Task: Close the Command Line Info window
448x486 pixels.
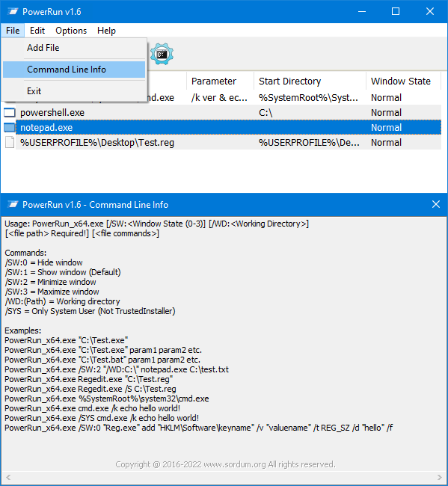Action: tap(436, 204)
